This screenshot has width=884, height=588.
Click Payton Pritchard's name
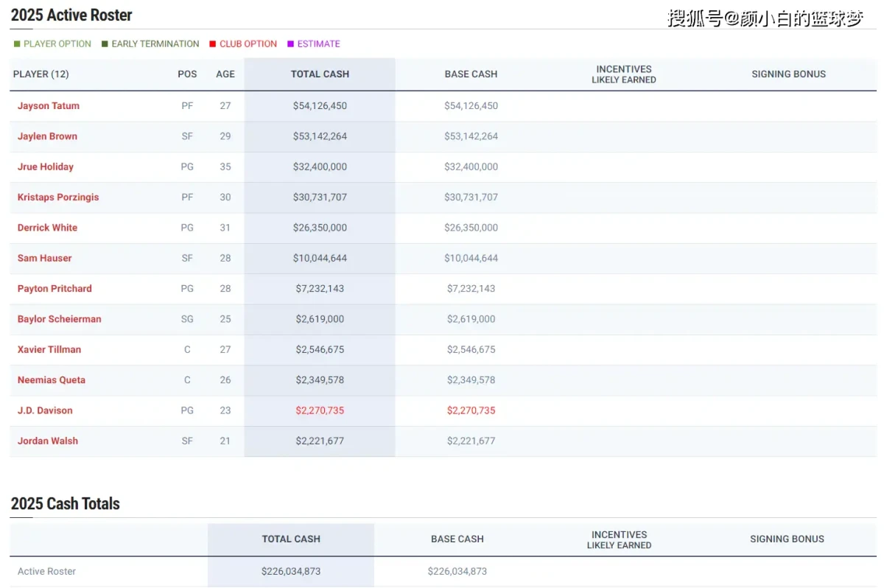coord(55,289)
